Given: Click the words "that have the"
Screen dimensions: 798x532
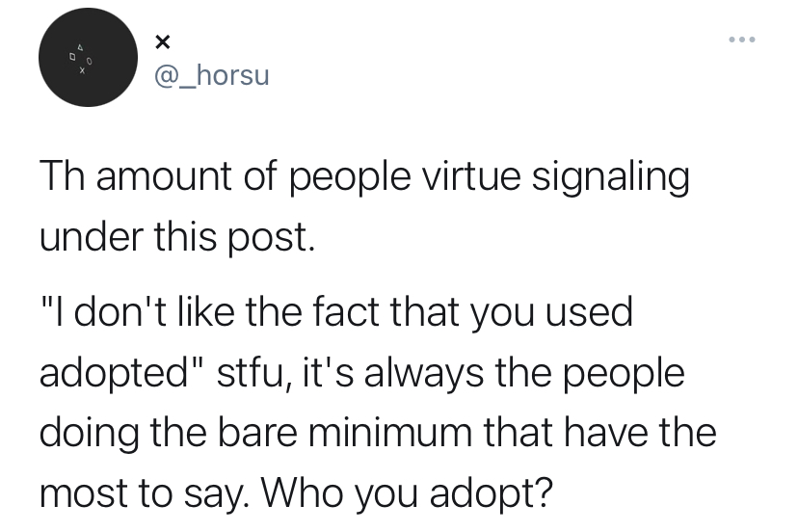Looking at the screenshot, I should click(x=613, y=432).
